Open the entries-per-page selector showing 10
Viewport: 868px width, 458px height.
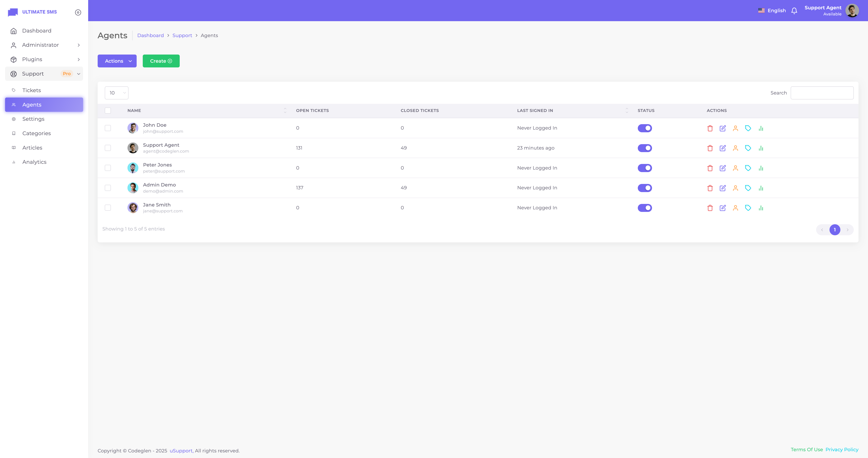[116, 93]
